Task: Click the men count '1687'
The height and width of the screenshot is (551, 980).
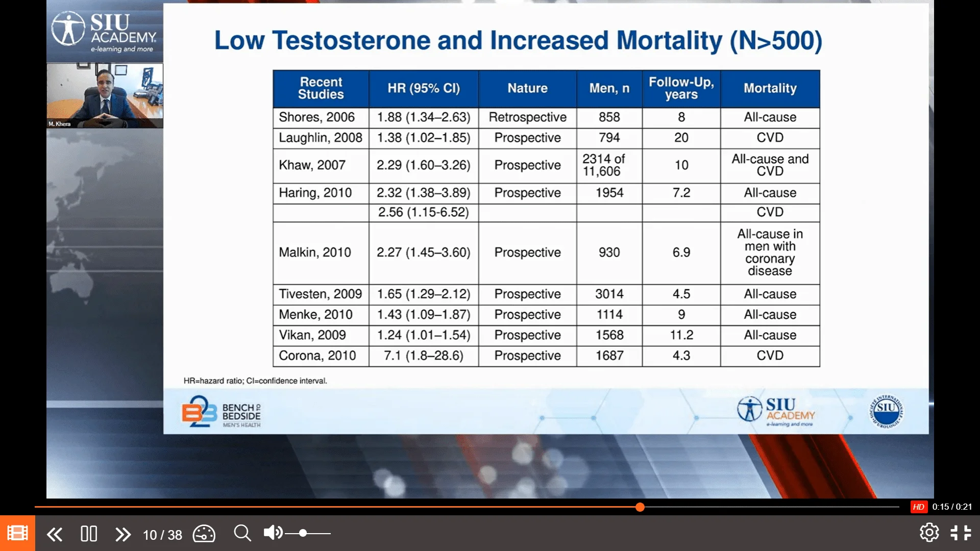Action: point(609,356)
